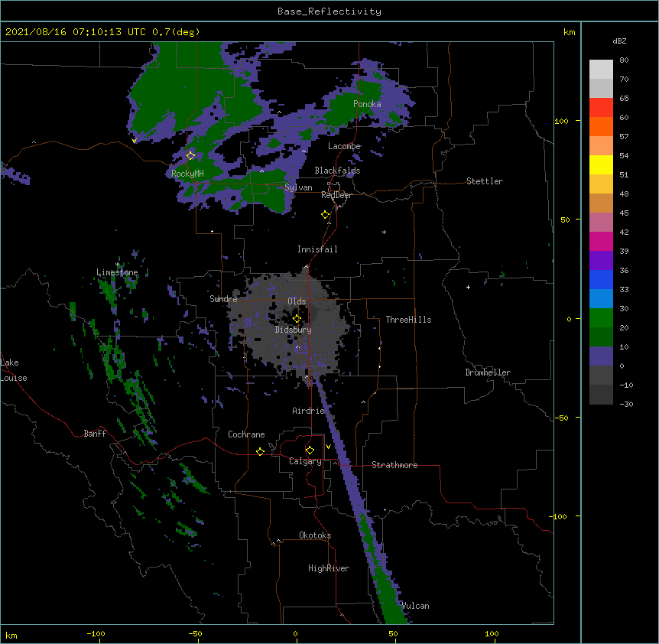659x644 pixels.
Task: Click the dBZ legend heading
Action: click(x=619, y=41)
